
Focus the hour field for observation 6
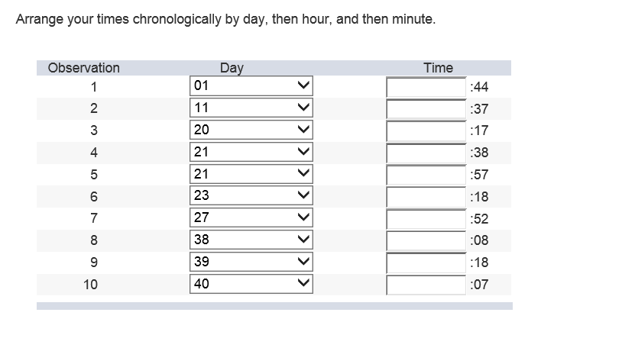pos(427,197)
